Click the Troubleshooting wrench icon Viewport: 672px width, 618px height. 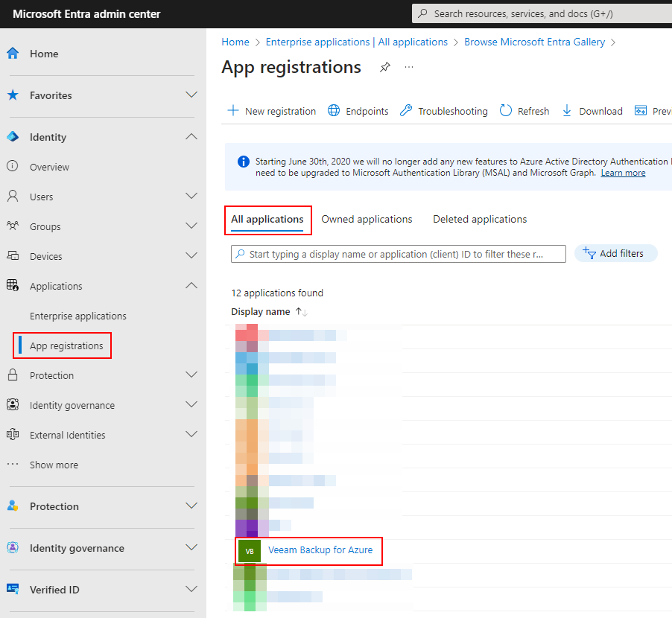point(406,110)
